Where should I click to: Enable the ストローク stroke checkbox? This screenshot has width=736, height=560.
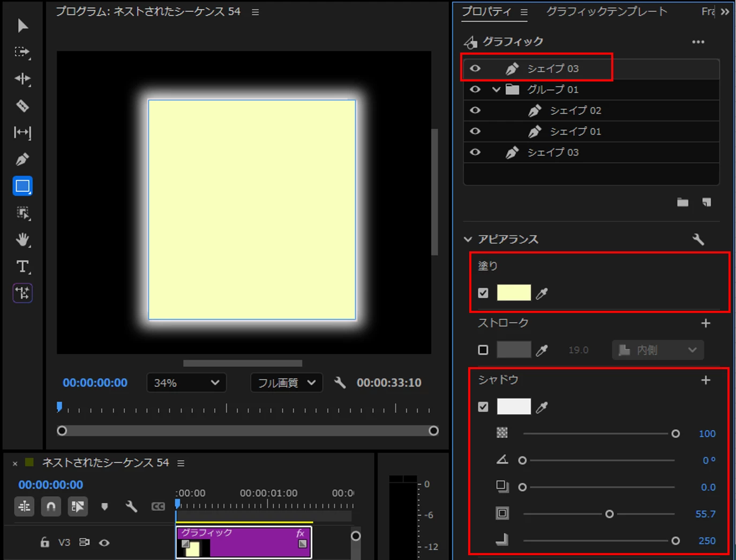(x=483, y=350)
